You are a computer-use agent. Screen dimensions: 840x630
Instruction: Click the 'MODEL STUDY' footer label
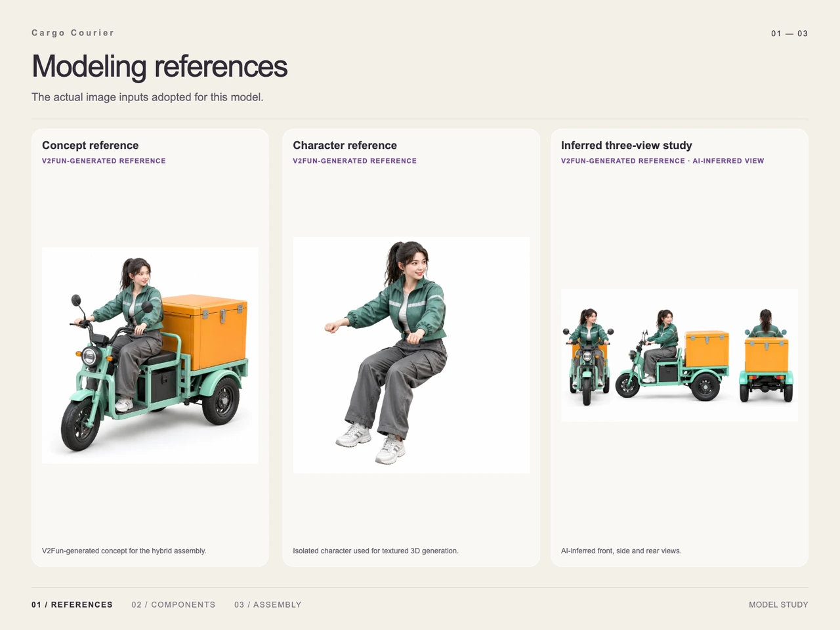click(x=778, y=604)
